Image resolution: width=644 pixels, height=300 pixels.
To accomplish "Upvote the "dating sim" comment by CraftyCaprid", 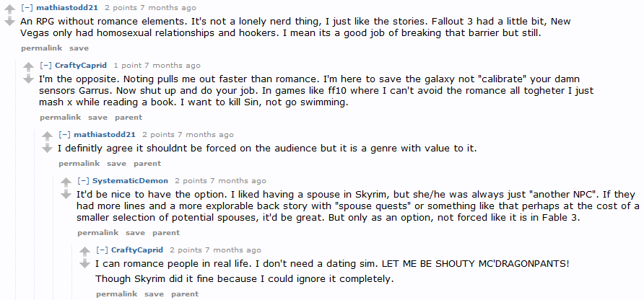I will (x=84, y=251).
